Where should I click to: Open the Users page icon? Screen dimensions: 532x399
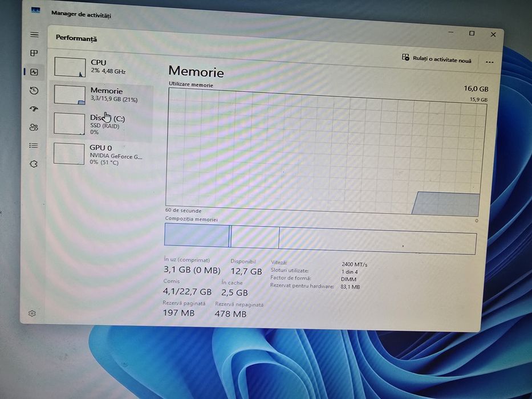[x=34, y=127]
